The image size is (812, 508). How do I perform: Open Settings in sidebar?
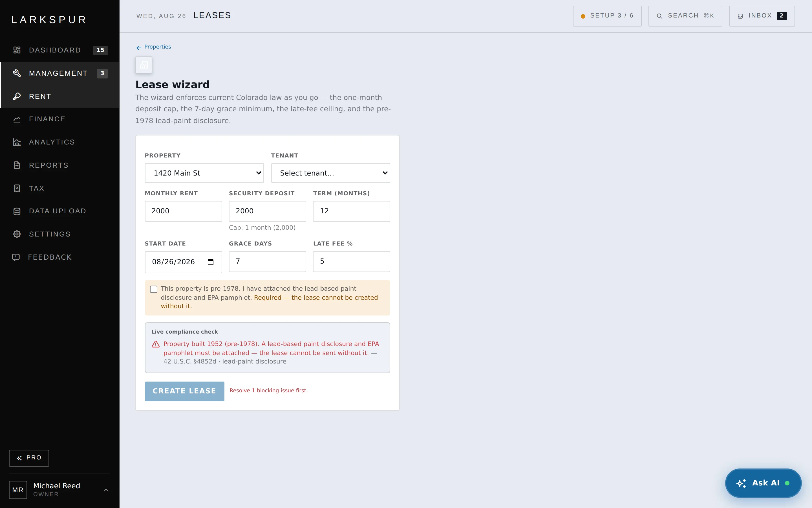(x=60, y=234)
